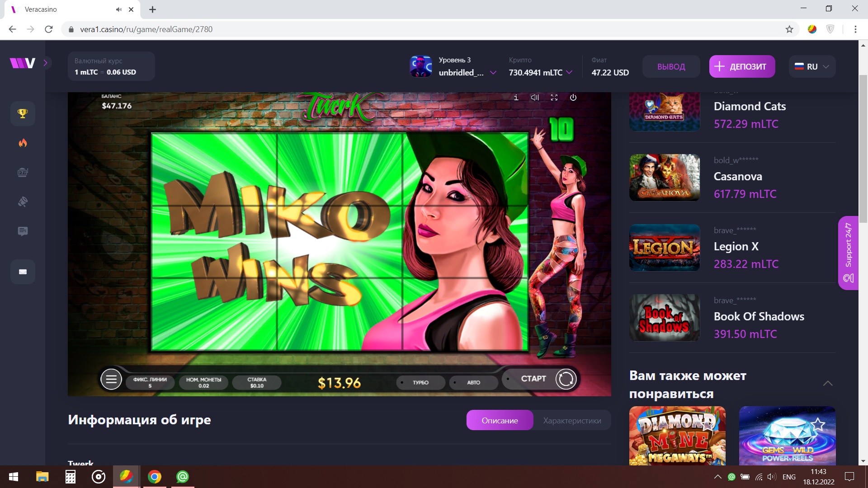This screenshot has height=488, width=868.
Task: Click the ДЕПОЗИТ button
Action: tap(742, 66)
